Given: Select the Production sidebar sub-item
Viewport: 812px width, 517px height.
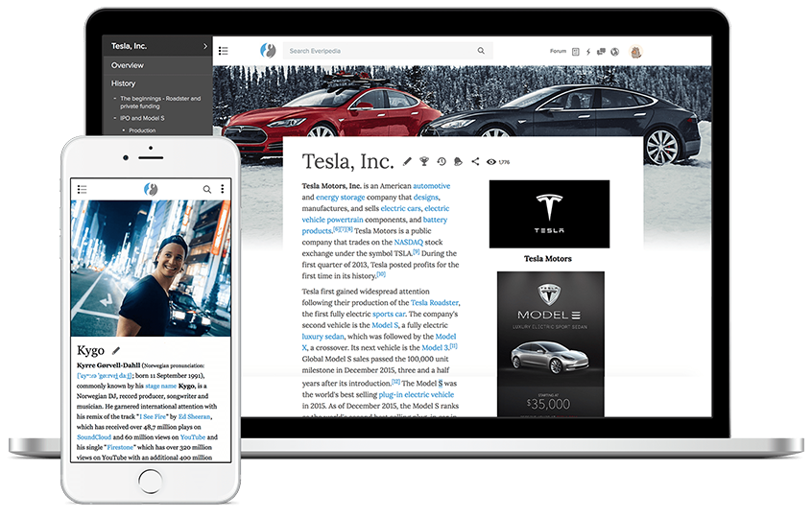Looking at the screenshot, I should (142, 130).
